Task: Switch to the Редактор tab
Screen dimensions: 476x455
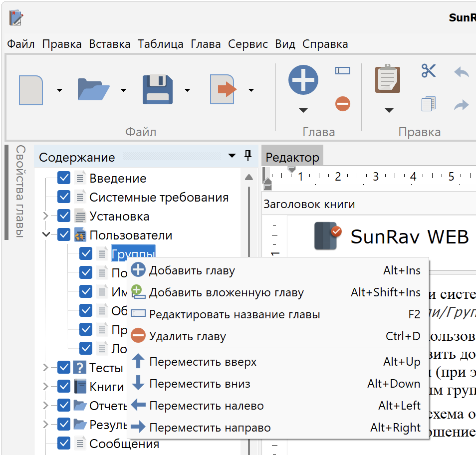Action: click(292, 158)
